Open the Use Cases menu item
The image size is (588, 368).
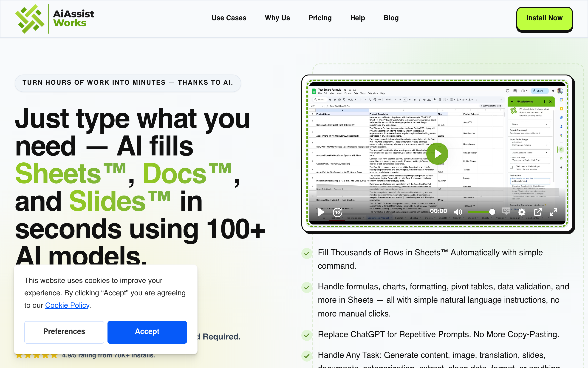229,18
